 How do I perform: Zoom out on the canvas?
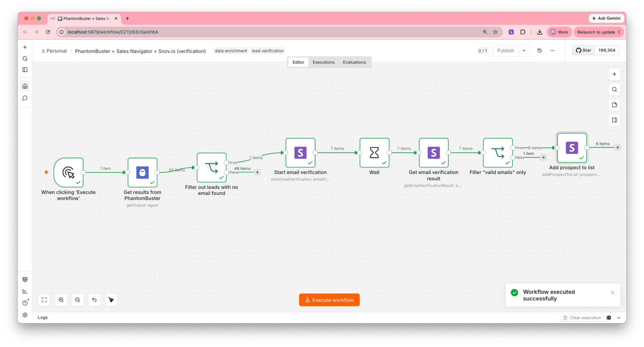(78, 300)
